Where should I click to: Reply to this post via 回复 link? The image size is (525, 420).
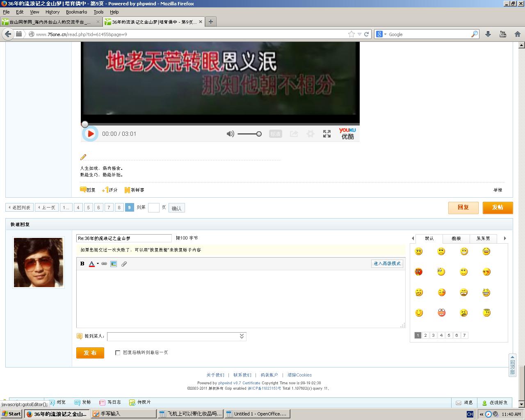[x=88, y=190]
